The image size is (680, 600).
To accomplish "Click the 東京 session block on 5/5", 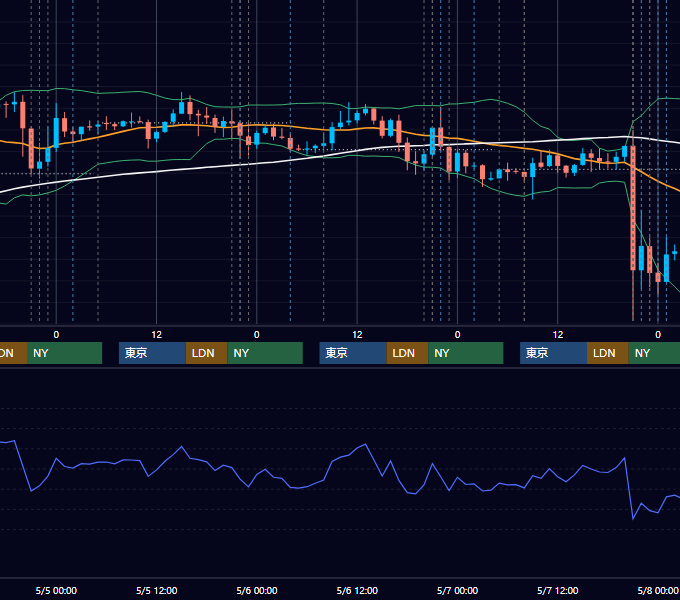I will [152, 353].
